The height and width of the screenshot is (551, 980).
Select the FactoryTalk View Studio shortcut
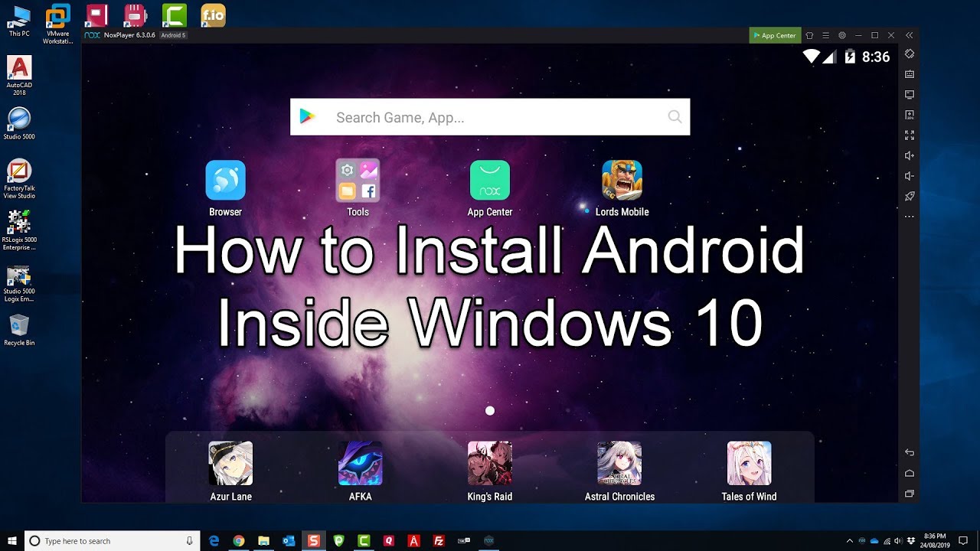(19, 179)
